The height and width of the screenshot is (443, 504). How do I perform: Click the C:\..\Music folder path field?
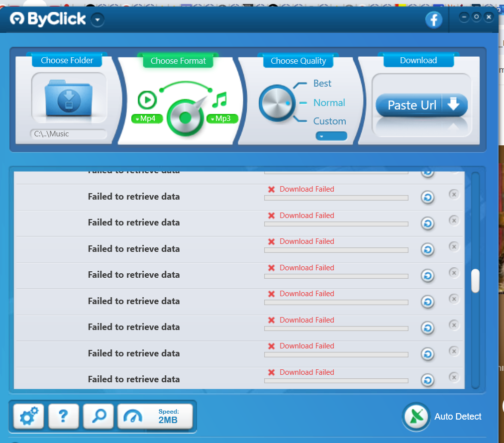point(69,134)
